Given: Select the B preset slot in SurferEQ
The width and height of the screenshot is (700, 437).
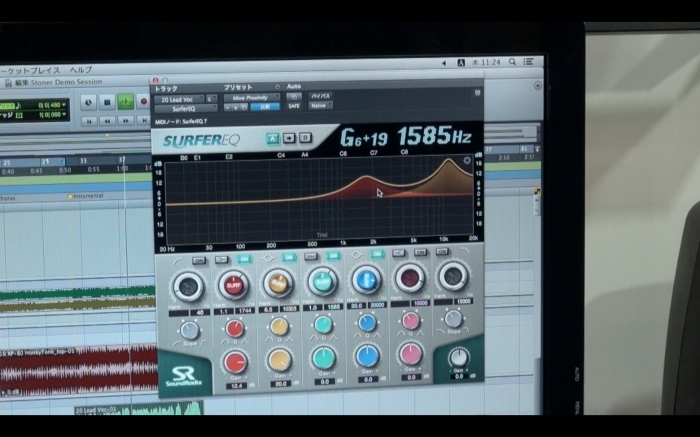Looking at the screenshot, I should point(305,138).
